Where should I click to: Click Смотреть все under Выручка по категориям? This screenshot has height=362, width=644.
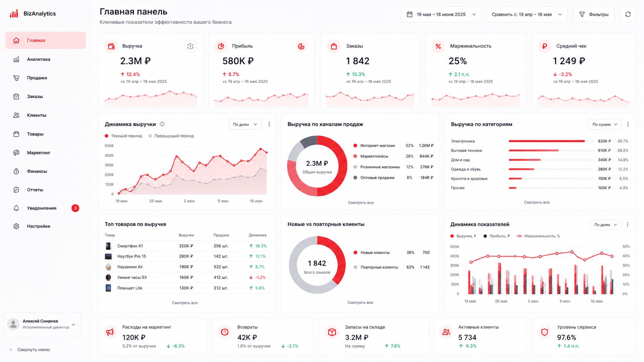pos(537,202)
